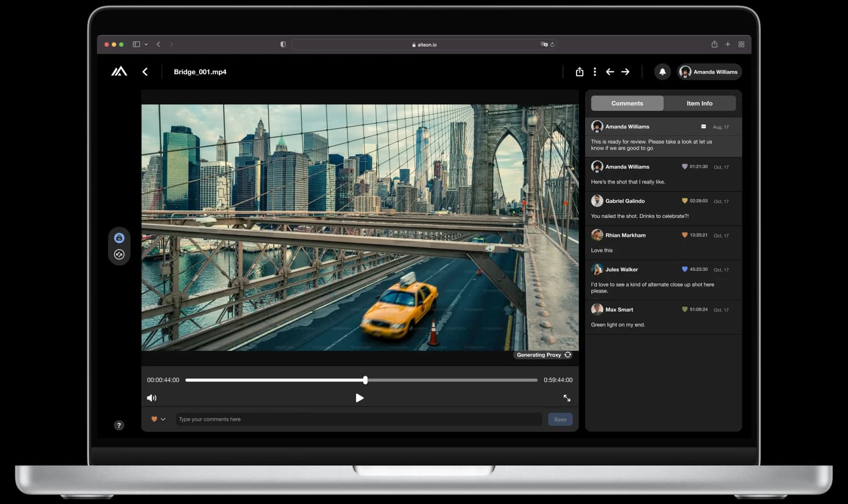Screen dimensions: 848x504
Task: Switch to the Item Info tab
Action: (699, 103)
